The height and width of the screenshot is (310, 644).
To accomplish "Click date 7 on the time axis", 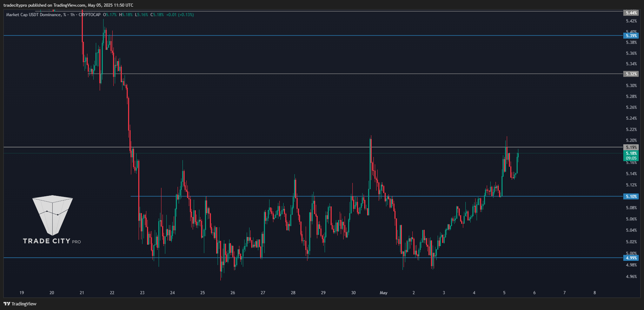I will click(x=564, y=293).
